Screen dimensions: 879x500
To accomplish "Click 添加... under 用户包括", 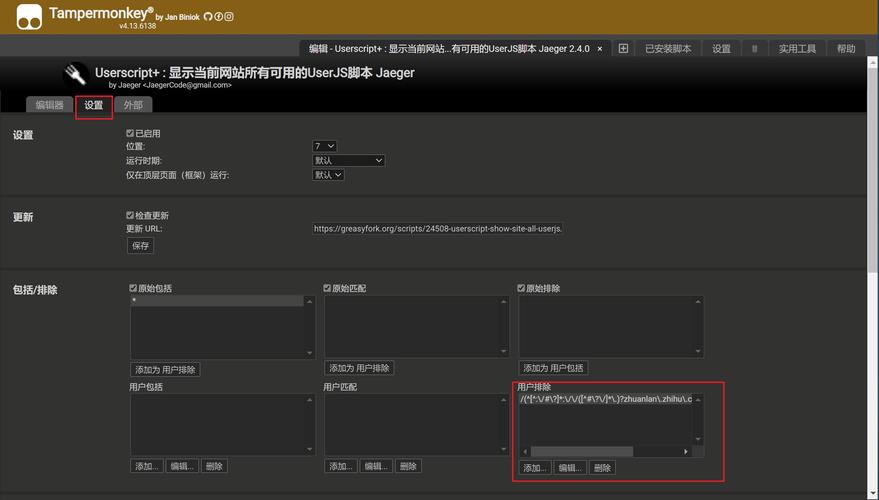I will click(x=147, y=466).
